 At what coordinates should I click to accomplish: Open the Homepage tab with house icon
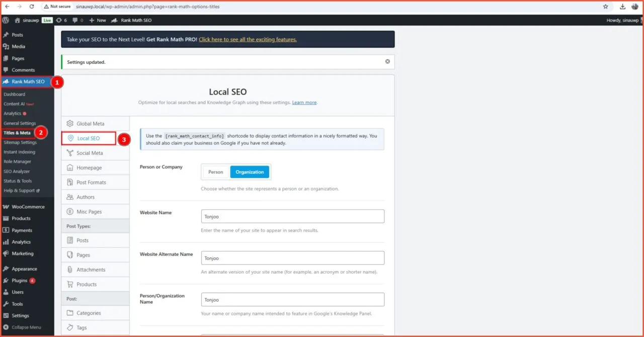tap(89, 167)
